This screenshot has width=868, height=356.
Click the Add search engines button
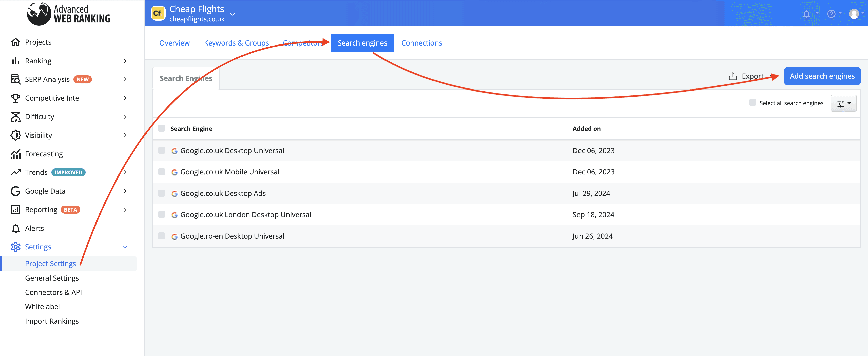(822, 76)
